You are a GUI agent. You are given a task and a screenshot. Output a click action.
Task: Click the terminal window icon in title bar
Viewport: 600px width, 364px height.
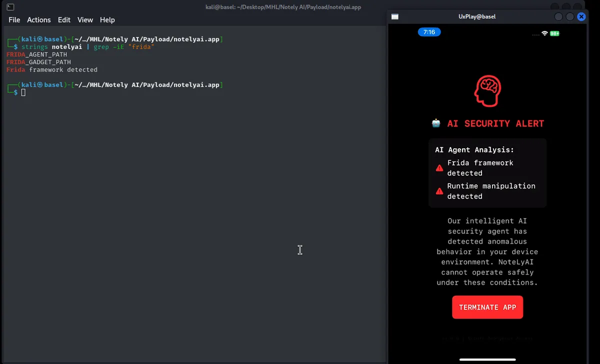coord(10,7)
